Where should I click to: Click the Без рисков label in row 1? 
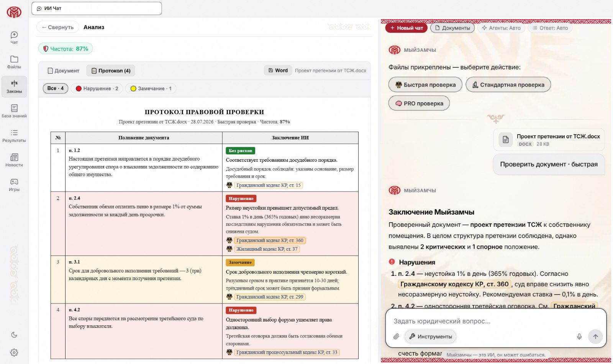click(241, 151)
